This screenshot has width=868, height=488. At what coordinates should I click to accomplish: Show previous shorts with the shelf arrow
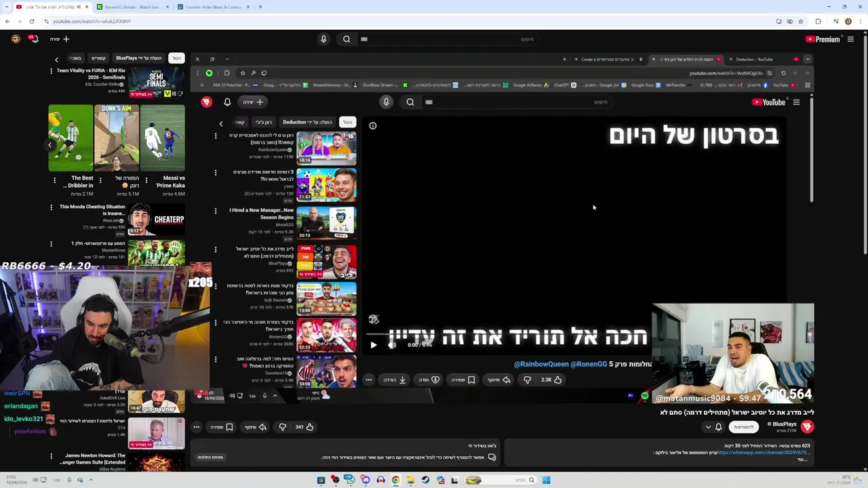50,144
